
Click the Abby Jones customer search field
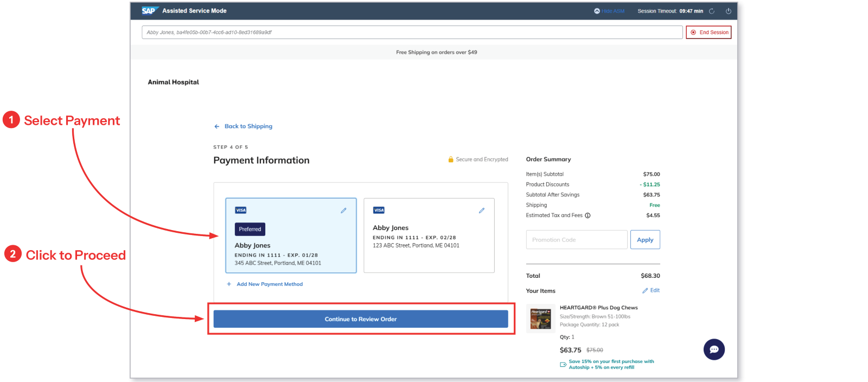tap(412, 33)
